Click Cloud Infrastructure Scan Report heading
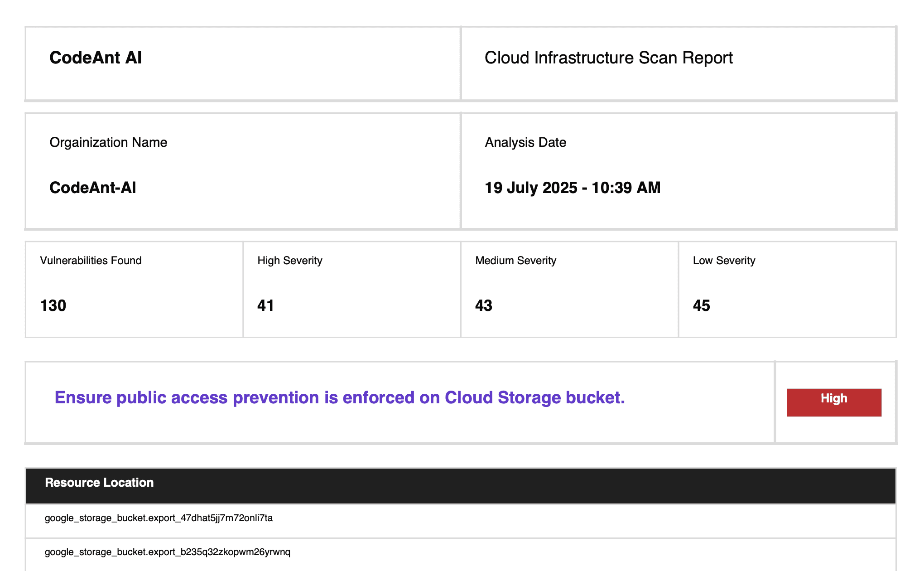 coord(608,58)
